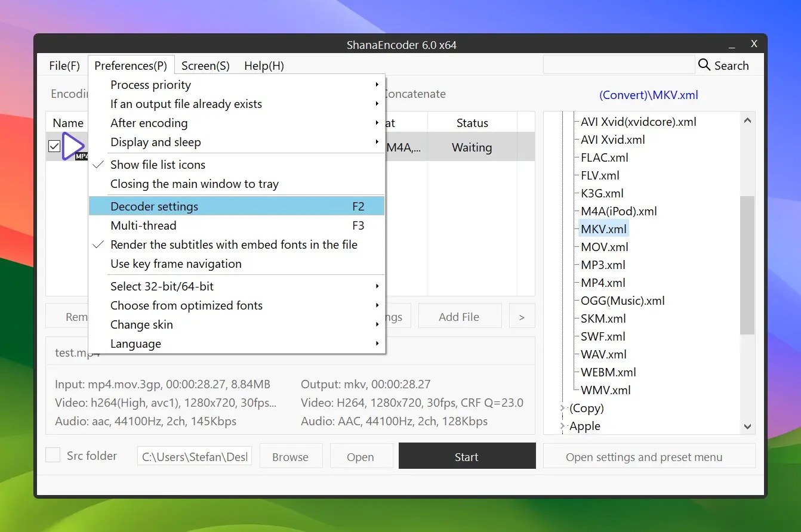Expand the (Copy) preset folder

(x=562, y=408)
